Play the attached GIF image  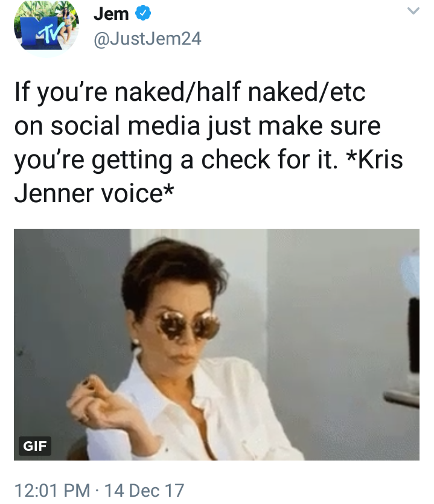[x=216, y=344]
